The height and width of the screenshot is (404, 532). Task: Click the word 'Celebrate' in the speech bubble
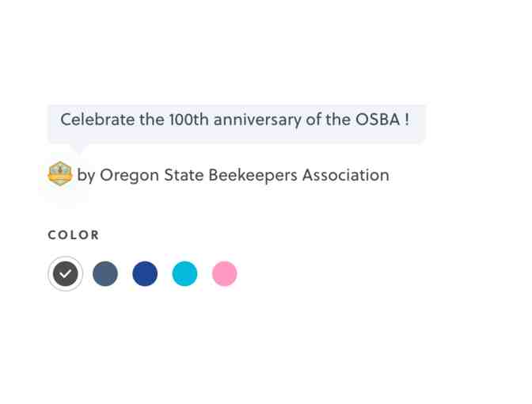[x=97, y=120]
